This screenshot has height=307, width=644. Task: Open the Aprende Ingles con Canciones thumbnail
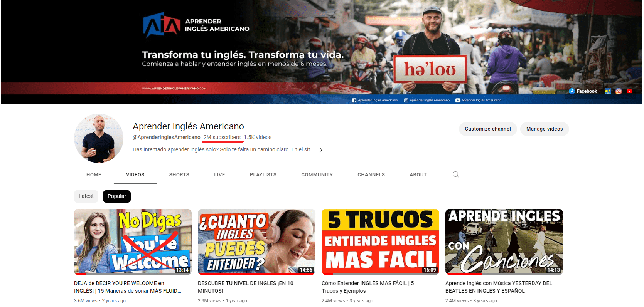coord(504,242)
